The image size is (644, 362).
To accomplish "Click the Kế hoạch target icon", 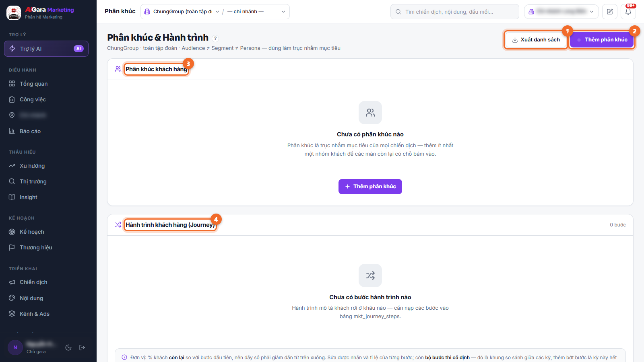I will 12,232.
